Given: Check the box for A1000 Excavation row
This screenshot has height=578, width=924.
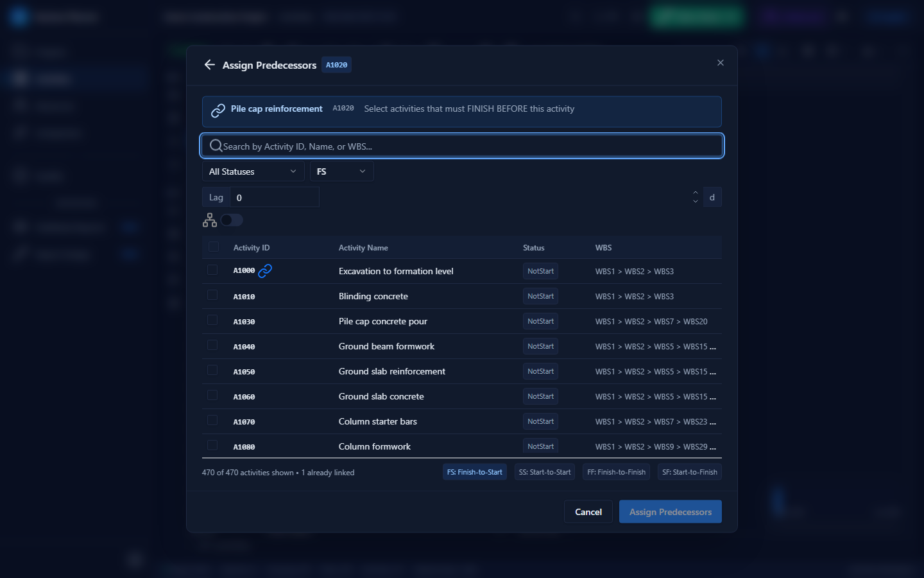Looking at the screenshot, I should tap(212, 270).
